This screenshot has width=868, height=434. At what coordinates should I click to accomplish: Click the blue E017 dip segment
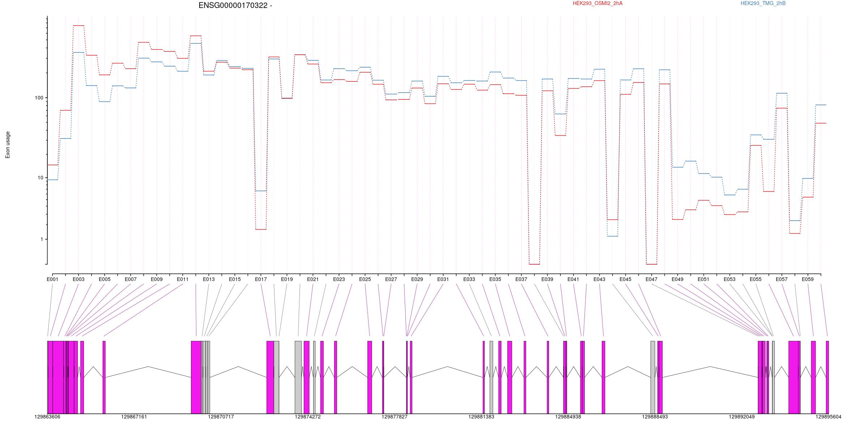[x=261, y=191]
